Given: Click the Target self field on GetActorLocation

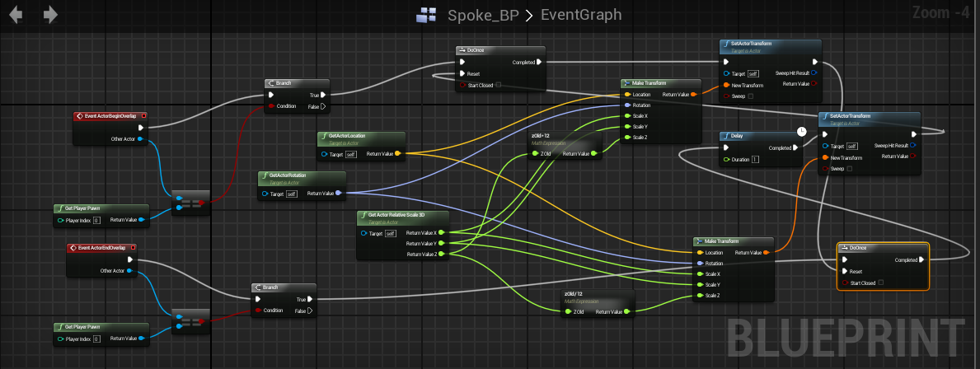Looking at the screenshot, I should point(351,154).
